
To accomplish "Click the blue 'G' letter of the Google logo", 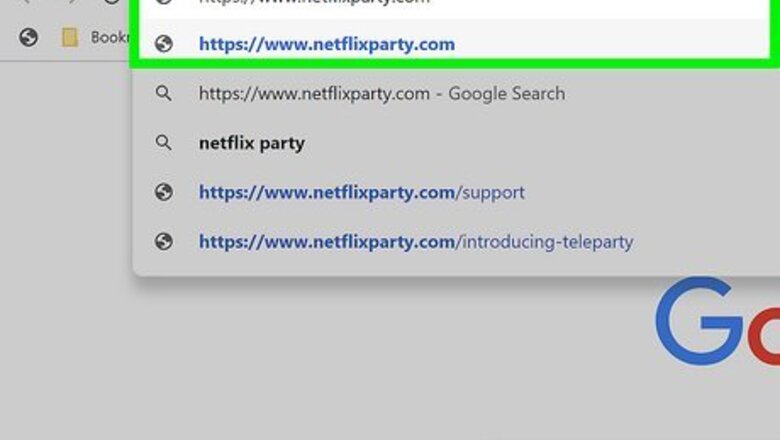I will point(698,320).
